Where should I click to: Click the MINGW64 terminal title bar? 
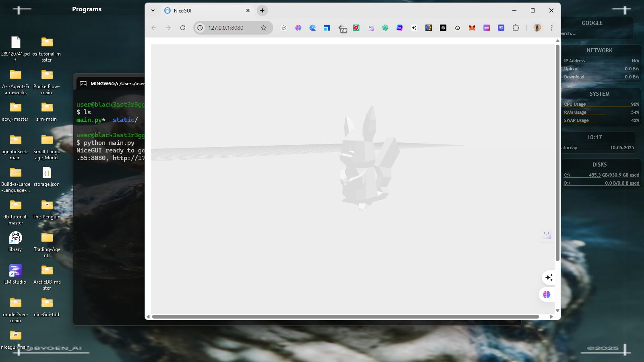pos(111,84)
